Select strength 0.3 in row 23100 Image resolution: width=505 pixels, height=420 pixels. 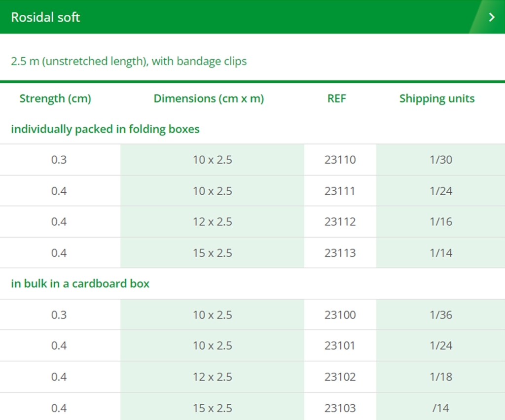point(59,315)
